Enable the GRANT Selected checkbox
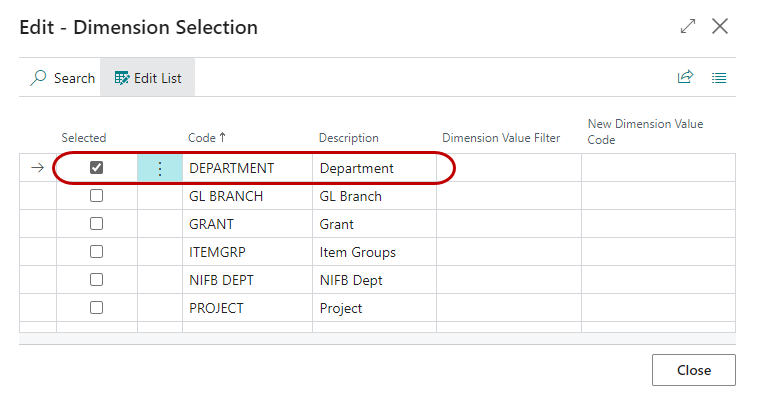Screen dimensions: 759x401 [97, 224]
